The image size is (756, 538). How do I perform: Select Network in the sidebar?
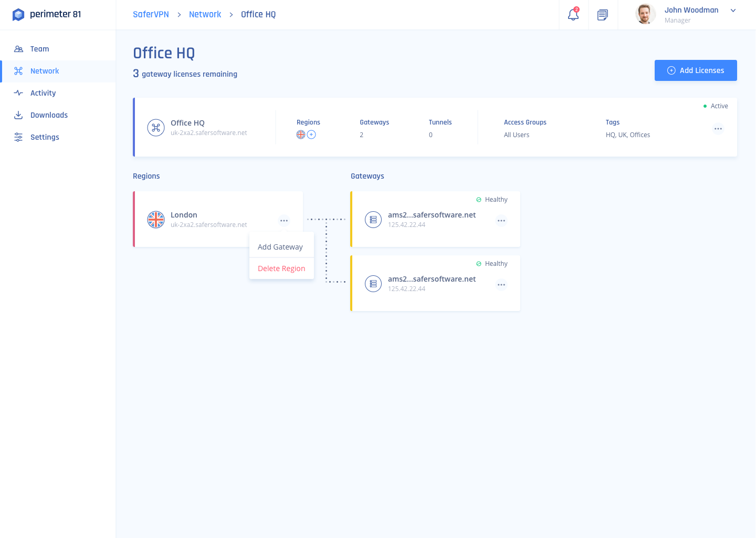tap(58, 71)
